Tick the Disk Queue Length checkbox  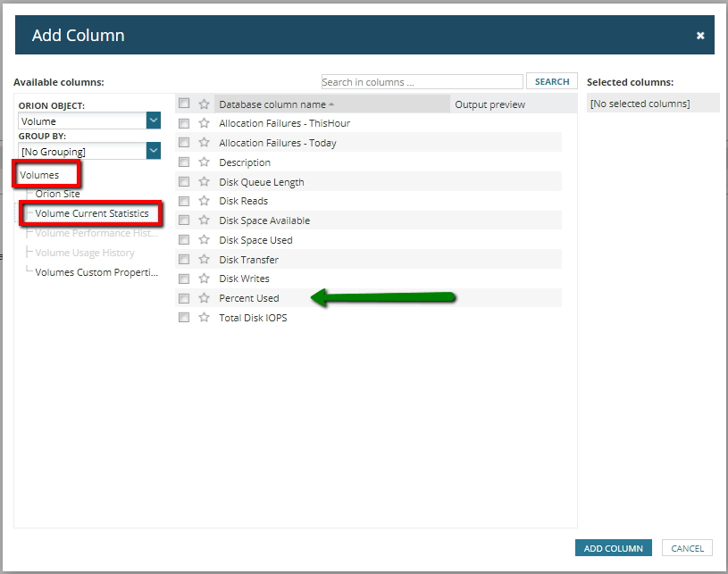[184, 181]
